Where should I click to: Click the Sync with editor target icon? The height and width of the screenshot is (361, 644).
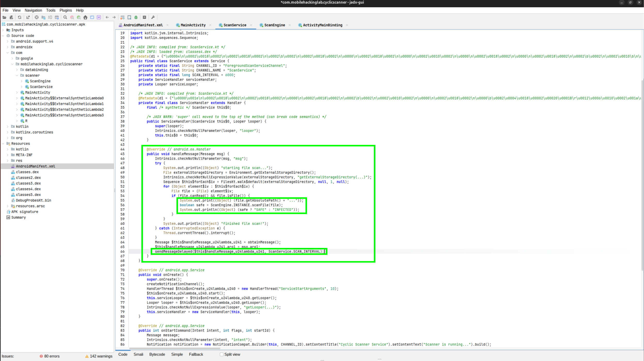point(37,17)
